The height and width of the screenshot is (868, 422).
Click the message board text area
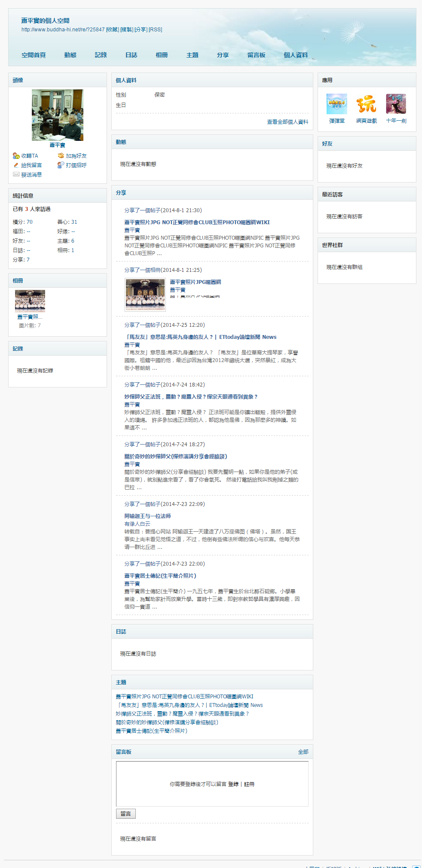pyautogui.click(x=212, y=784)
